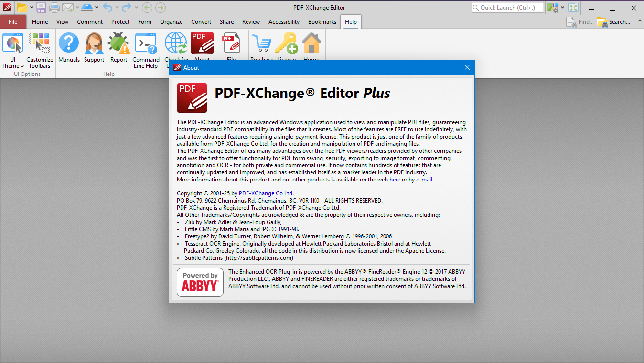
Task: Expand the Redo history dropdown arrow
Action: coord(136,7)
